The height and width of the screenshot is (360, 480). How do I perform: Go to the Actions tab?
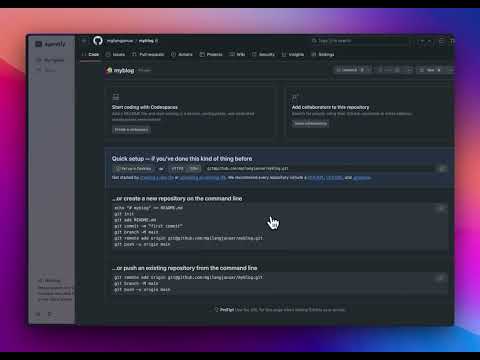(x=182, y=54)
